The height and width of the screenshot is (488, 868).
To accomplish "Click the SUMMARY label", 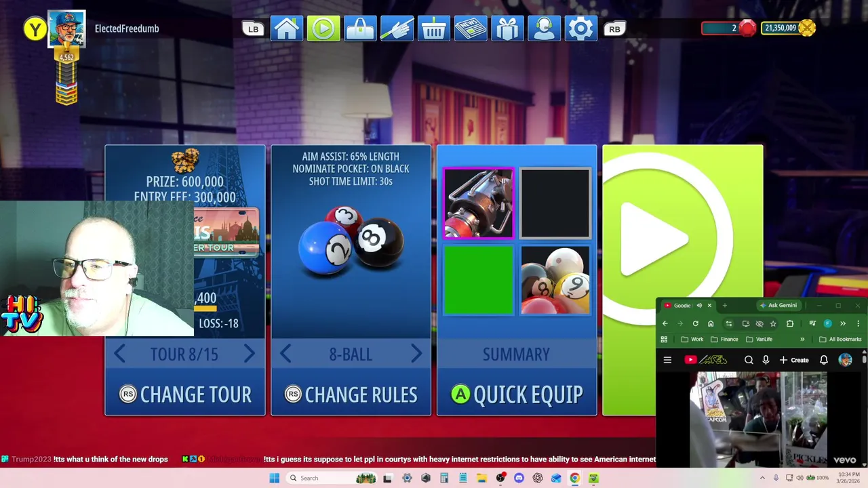I will pos(516,354).
